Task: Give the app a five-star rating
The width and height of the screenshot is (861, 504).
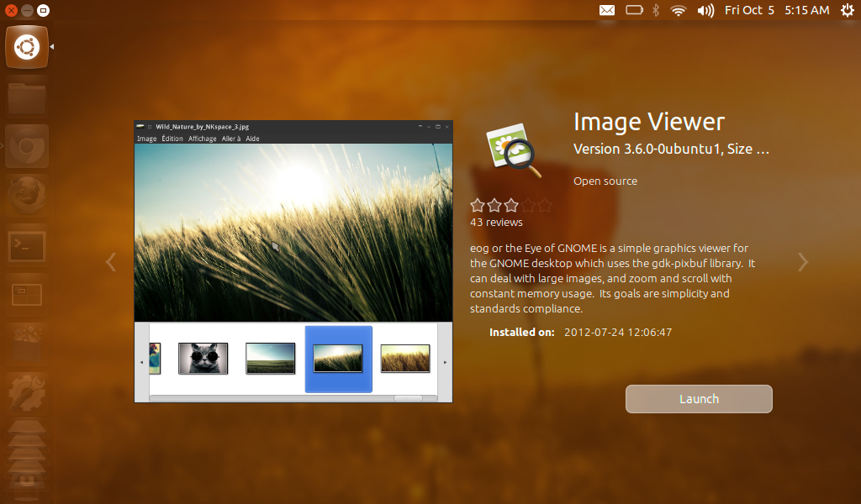Action: point(544,204)
